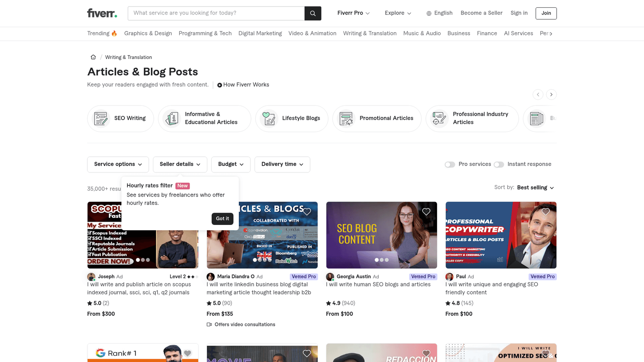The image size is (644, 362).
Task: Click the search magnifier icon
Action: coord(312,13)
